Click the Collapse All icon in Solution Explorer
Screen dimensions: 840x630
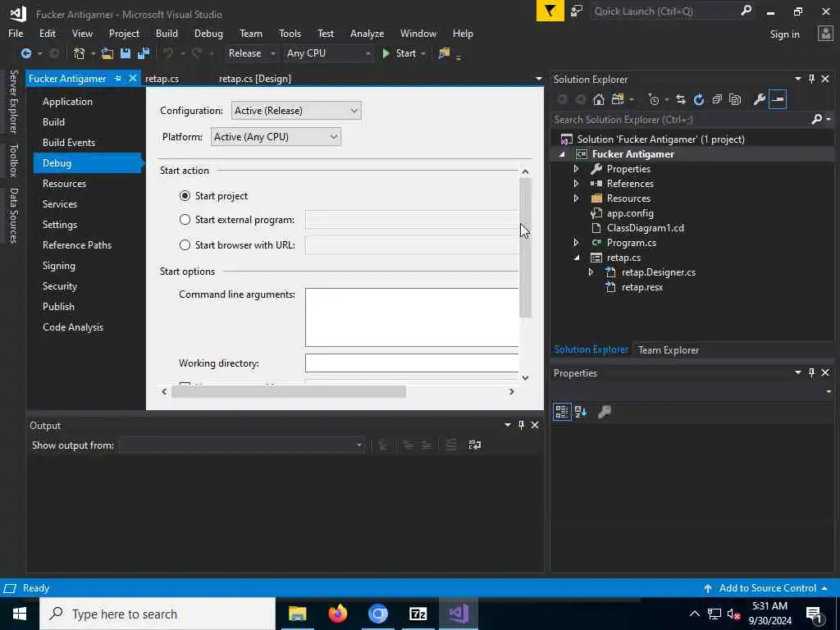pos(717,99)
